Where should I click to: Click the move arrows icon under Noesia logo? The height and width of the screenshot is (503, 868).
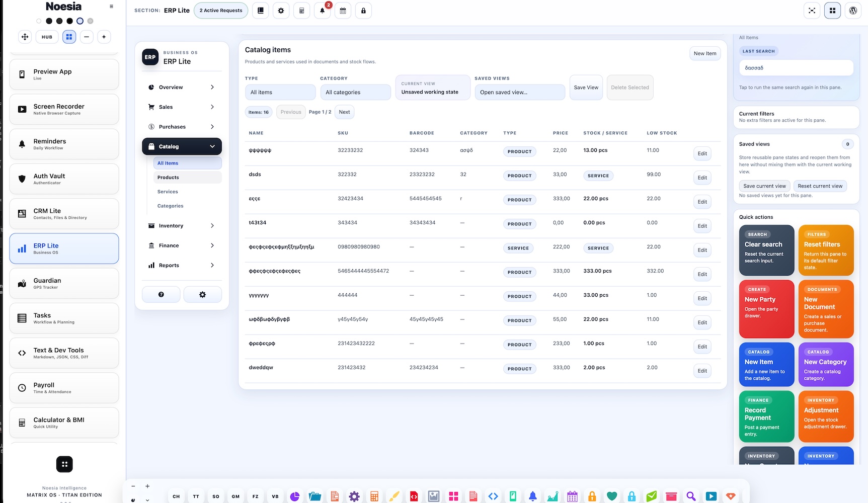click(x=25, y=37)
